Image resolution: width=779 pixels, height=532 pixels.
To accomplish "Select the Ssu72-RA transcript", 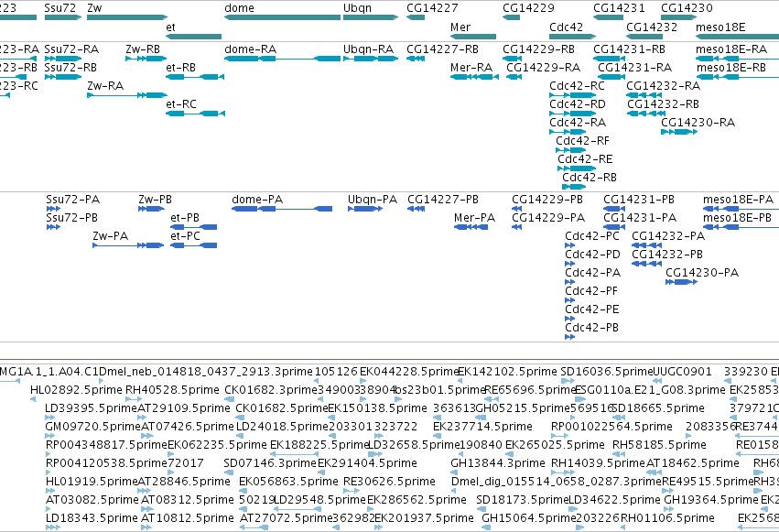I will click(x=63, y=59).
